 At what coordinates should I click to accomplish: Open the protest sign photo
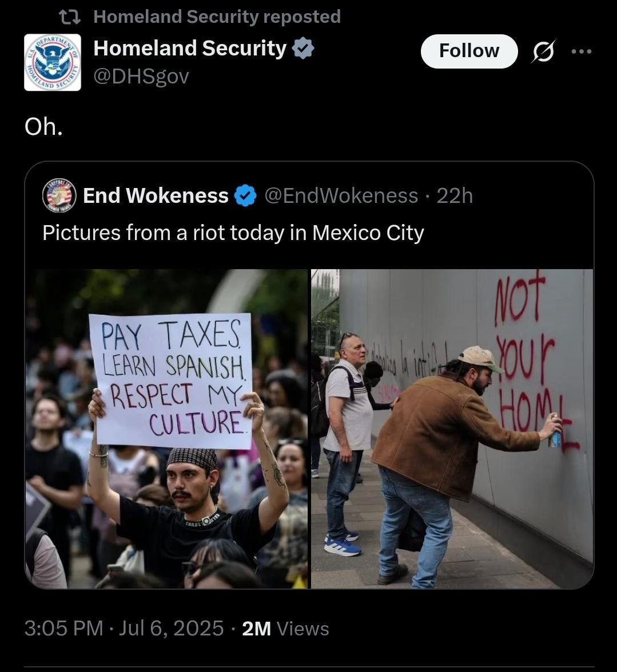tap(166, 429)
